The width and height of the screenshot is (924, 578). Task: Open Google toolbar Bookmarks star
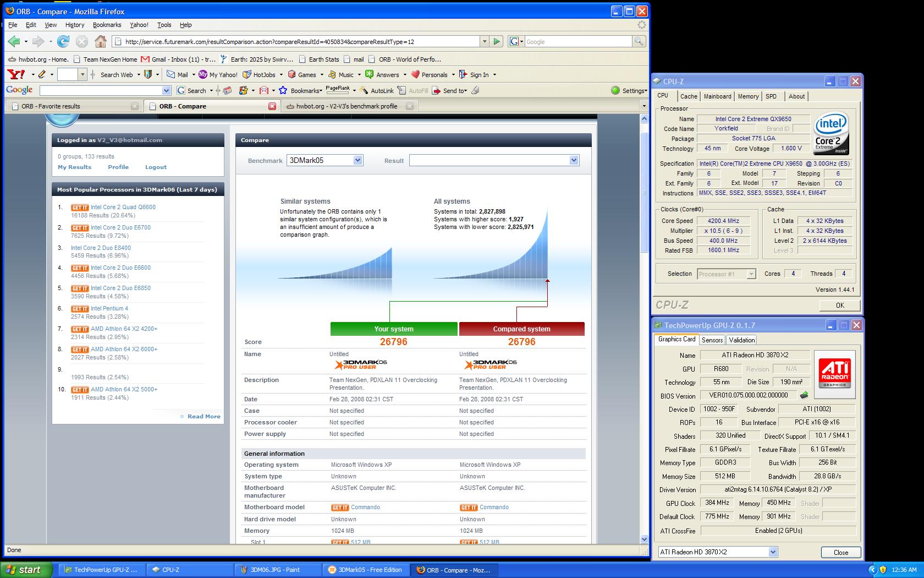pyautogui.click(x=300, y=90)
